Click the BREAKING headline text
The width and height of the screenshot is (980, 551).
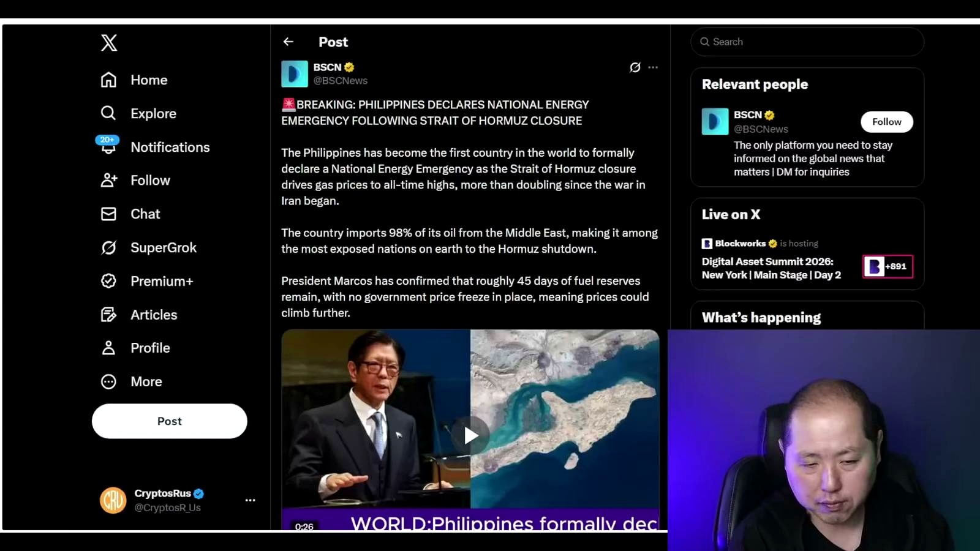(x=435, y=113)
